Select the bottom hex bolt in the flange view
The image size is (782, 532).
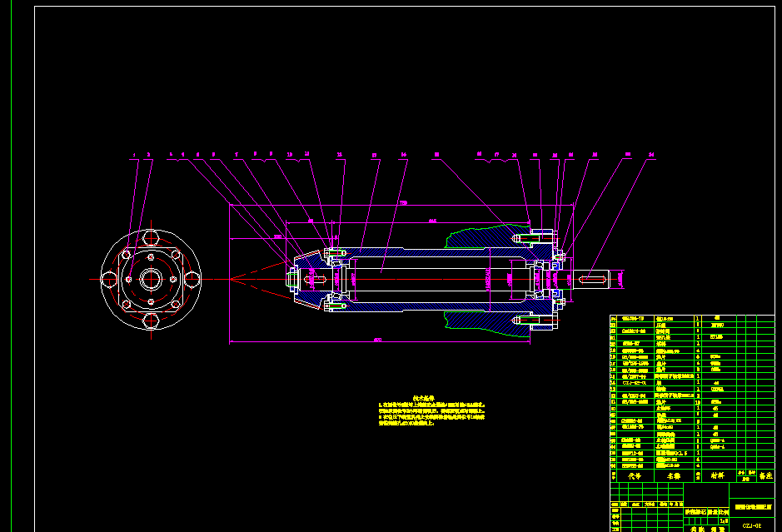(x=151, y=321)
